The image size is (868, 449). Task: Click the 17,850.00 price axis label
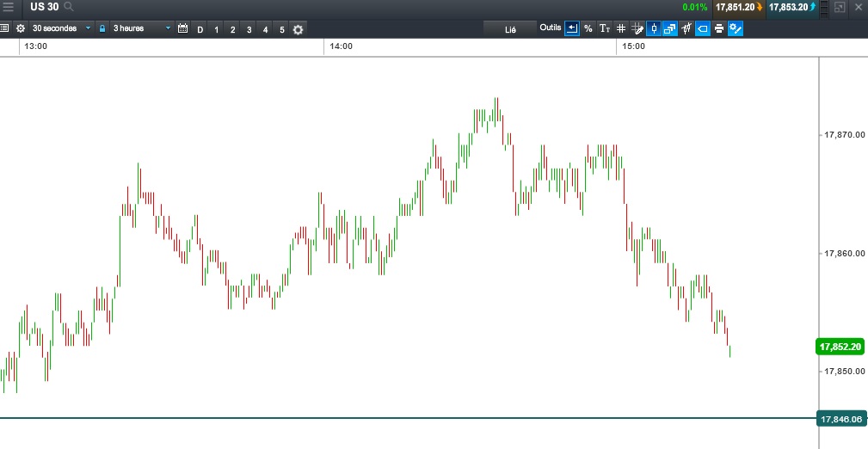(844, 371)
